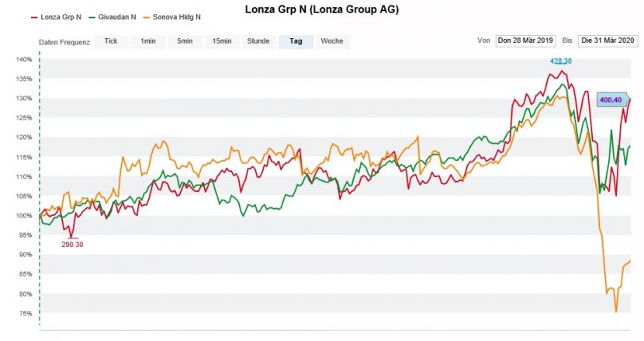This screenshot has width=644, height=341.
Task: Toggle the Lonza Grp N legend entry
Action: tap(57, 17)
